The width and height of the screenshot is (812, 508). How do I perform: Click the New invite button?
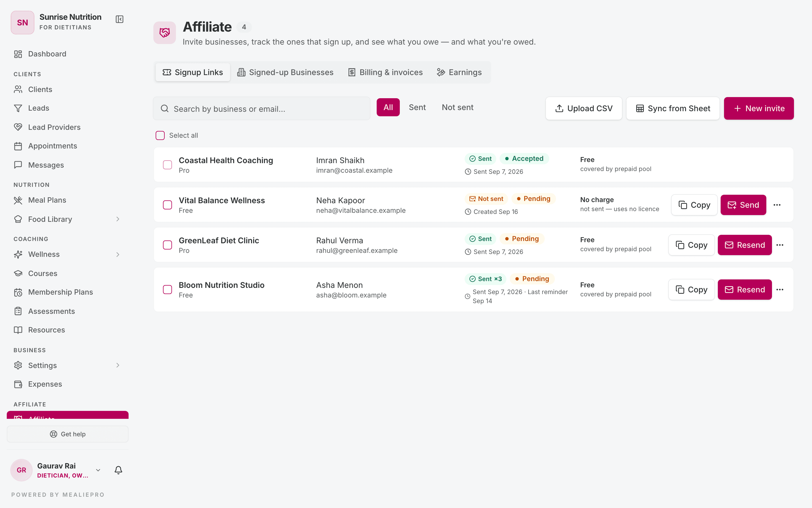(759, 109)
